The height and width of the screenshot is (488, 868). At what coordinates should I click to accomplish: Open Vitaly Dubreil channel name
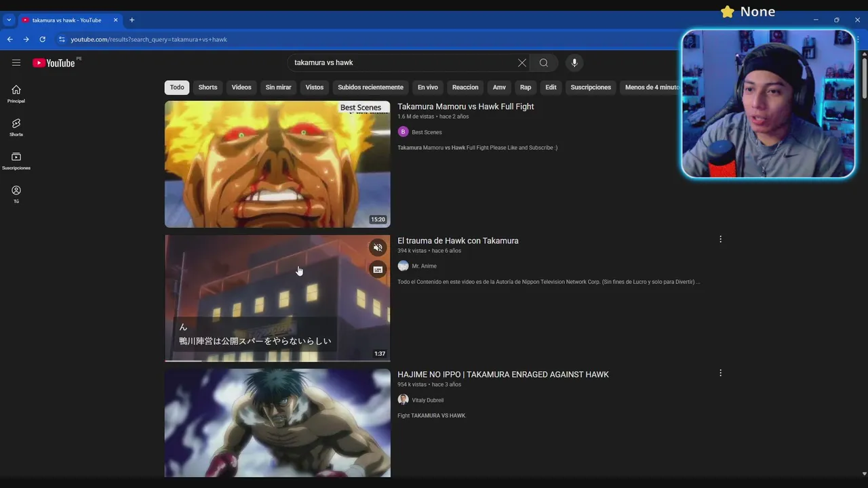tap(427, 400)
